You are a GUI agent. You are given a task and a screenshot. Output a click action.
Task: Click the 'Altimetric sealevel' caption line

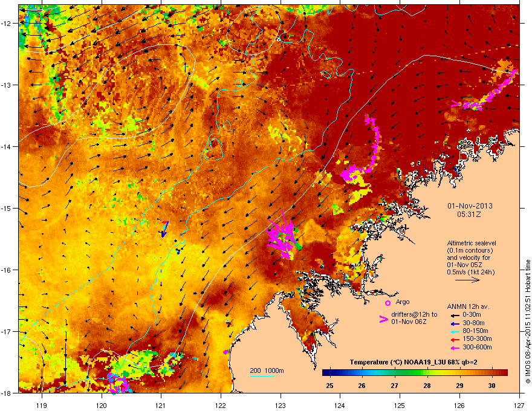click(472, 243)
